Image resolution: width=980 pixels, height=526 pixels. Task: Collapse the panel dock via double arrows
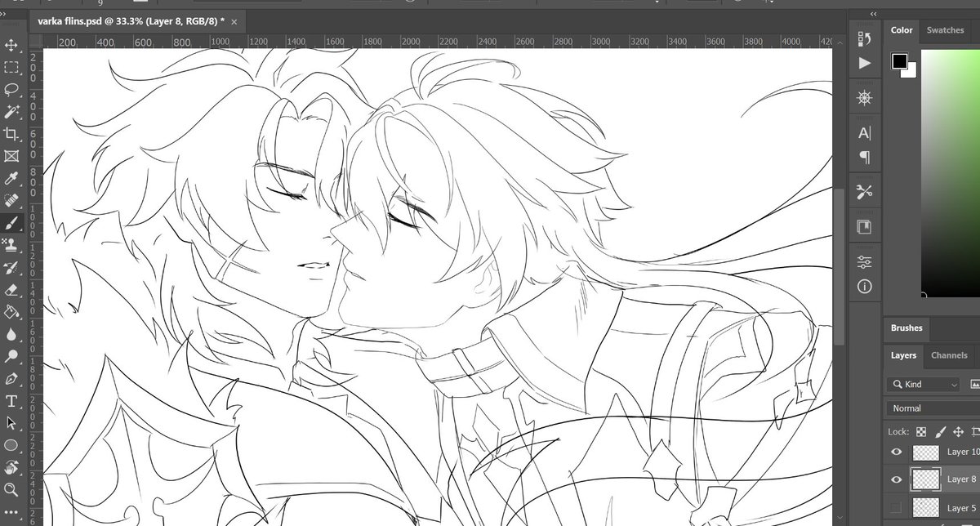pos(873,14)
